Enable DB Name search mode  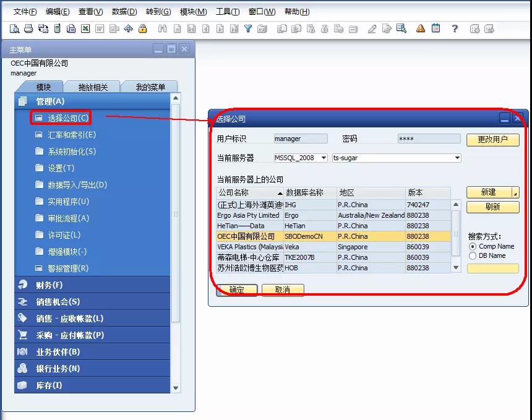point(473,255)
